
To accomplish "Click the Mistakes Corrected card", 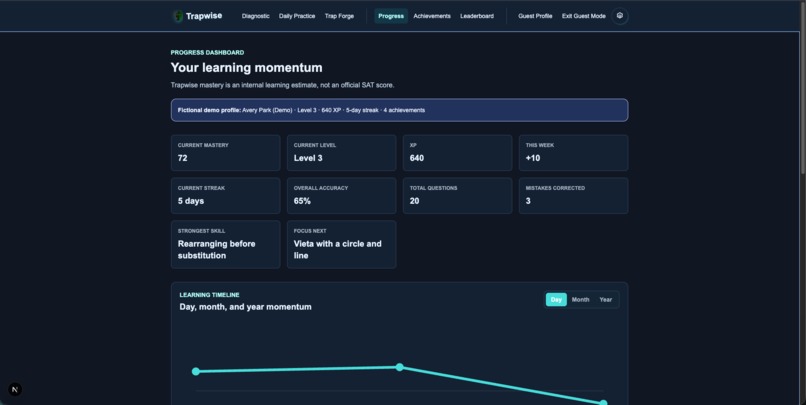I will click(573, 195).
